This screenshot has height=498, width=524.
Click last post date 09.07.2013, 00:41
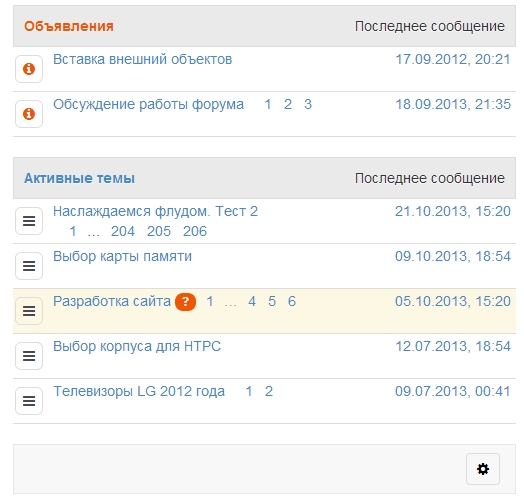(x=453, y=391)
